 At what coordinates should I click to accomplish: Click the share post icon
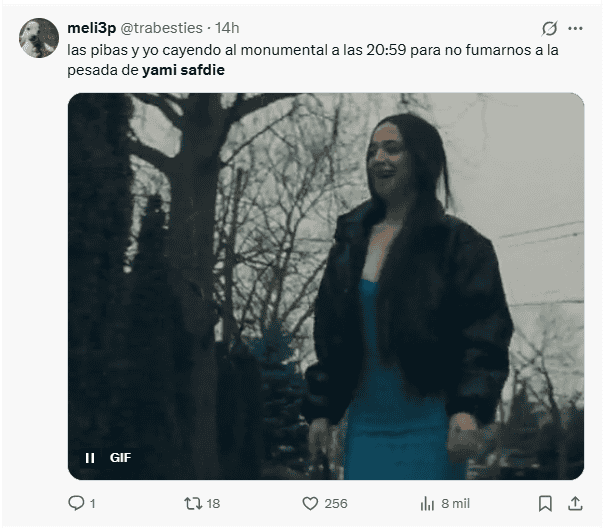[575, 503]
